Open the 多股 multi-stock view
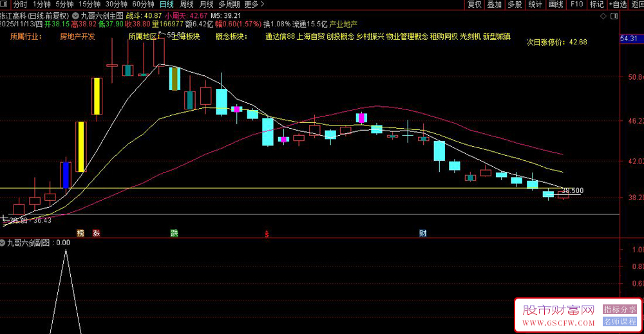This screenshot has height=334, width=644. click(x=515, y=4)
